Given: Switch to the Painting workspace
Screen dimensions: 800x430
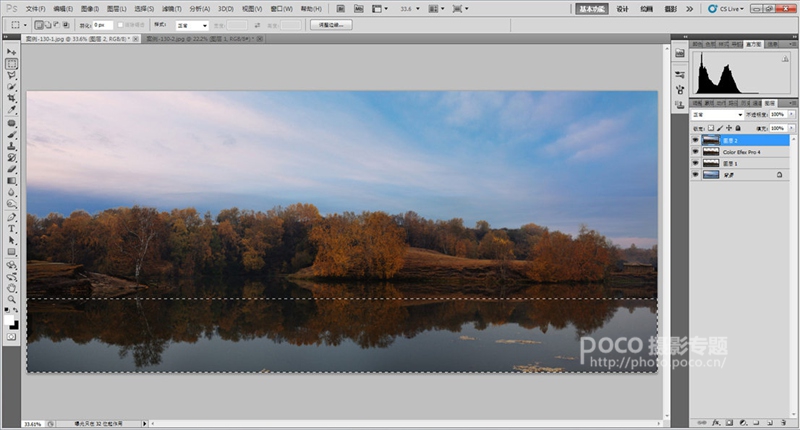Looking at the screenshot, I should pyautogui.click(x=646, y=9).
